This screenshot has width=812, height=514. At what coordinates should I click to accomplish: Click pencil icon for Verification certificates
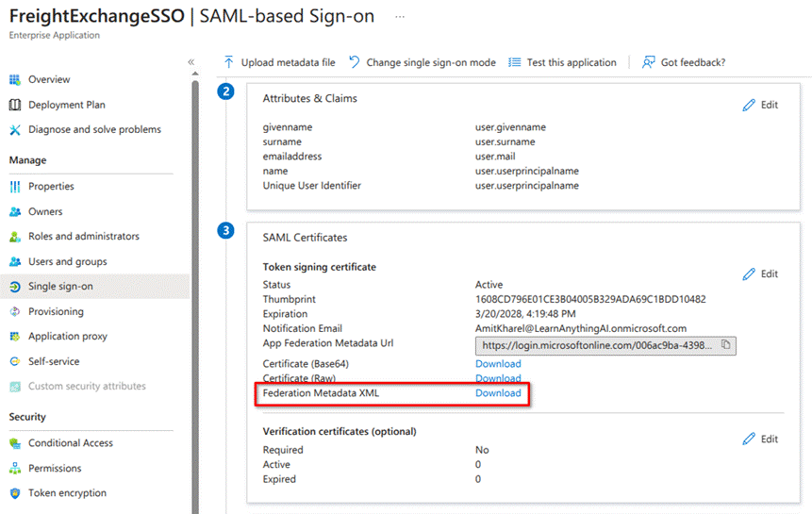[749, 439]
